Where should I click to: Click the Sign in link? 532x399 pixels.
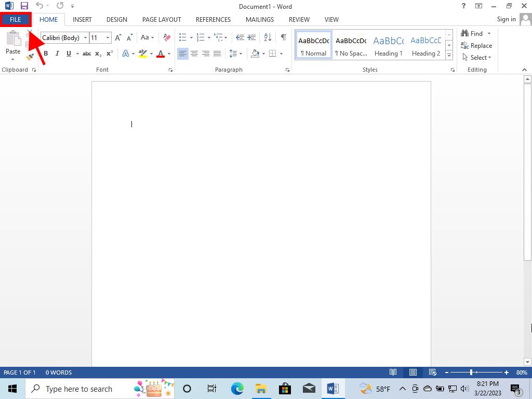[x=506, y=20]
